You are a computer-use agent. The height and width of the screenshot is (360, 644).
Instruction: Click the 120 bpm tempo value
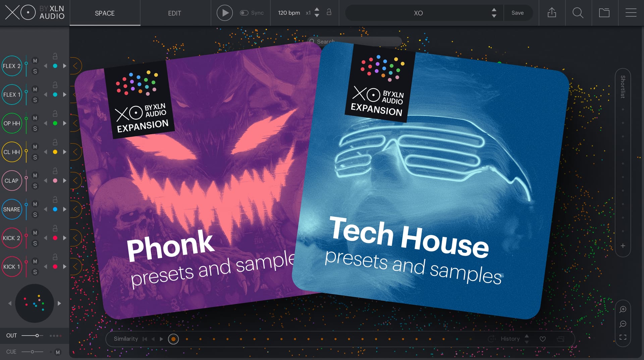pos(289,13)
